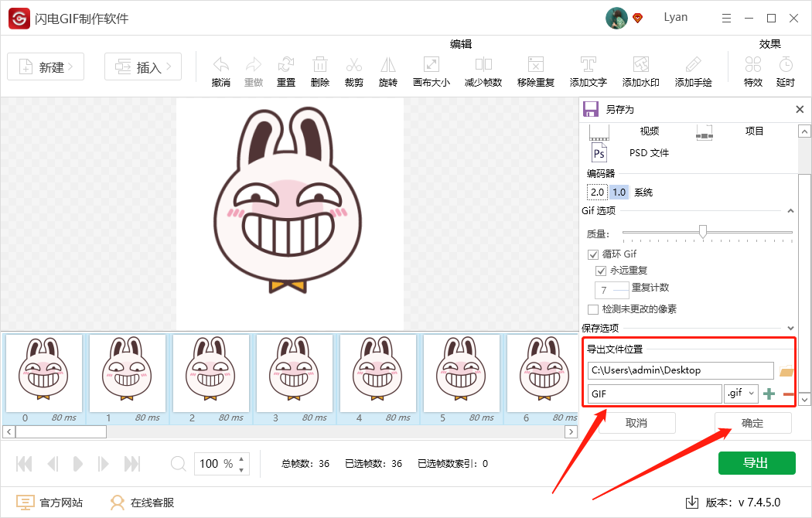812x518 pixels.
Task: Click the 100 % zoom field
Action: 221,464
